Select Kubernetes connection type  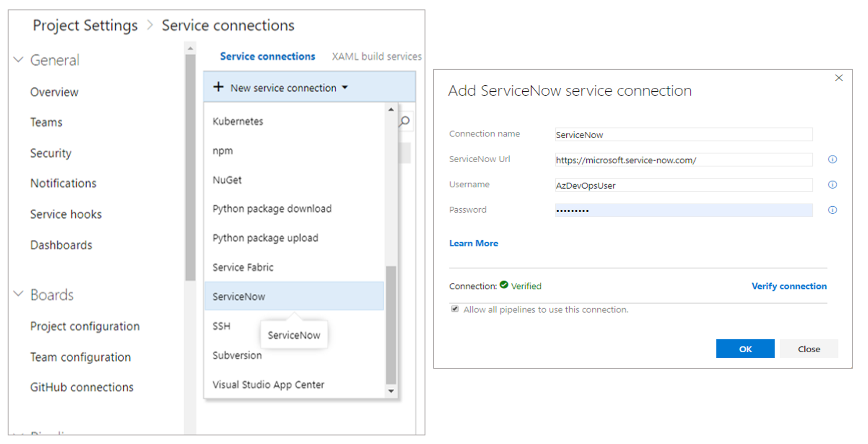294,121
